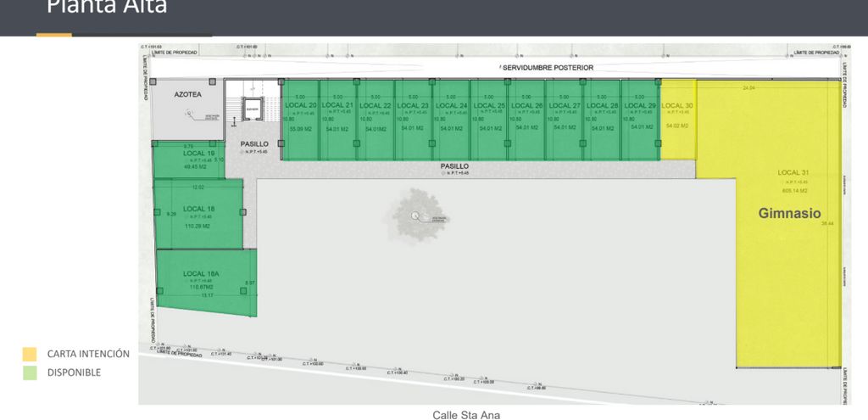This screenshot has width=868, height=420.
Task: Click the green Disponible legend swatch
Action: [30, 372]
